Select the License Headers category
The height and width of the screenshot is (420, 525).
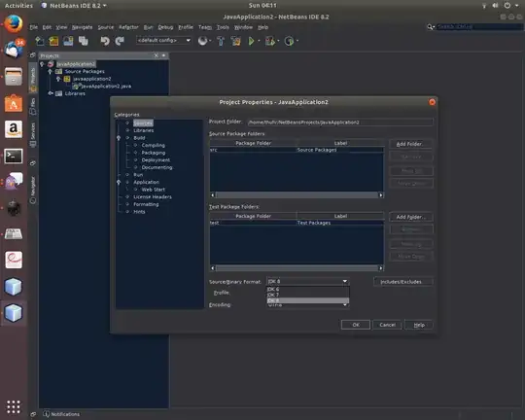point(153,196)
